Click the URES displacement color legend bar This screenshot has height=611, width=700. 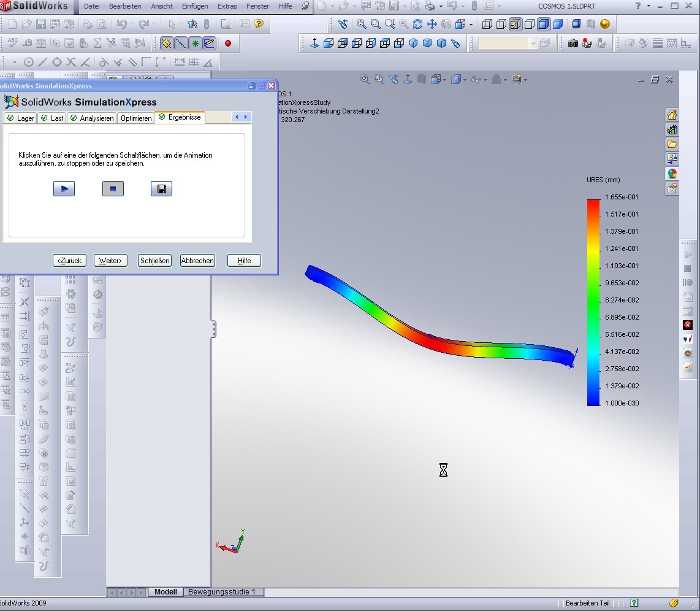593,302
